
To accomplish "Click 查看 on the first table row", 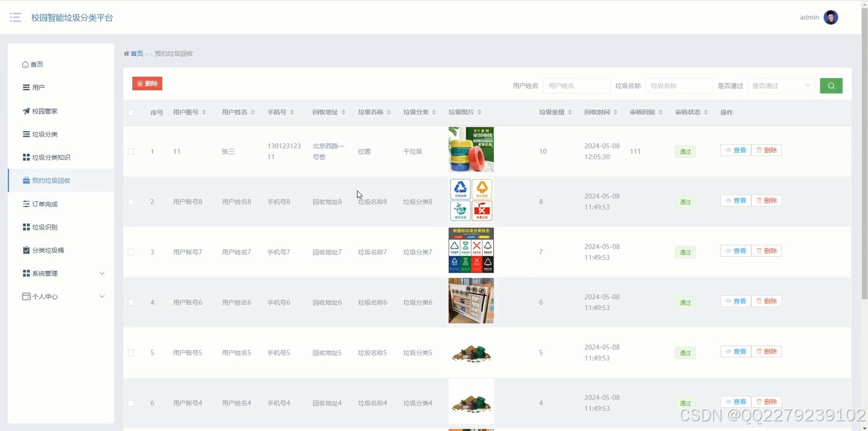I will [735, 149].
